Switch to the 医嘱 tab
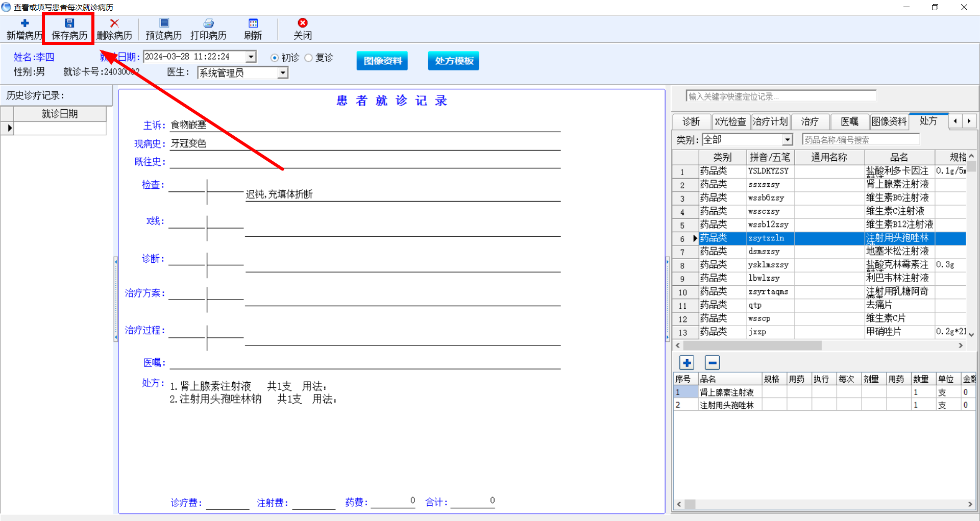Viewport: 980px width, 521px height. [x=849, y=121]
